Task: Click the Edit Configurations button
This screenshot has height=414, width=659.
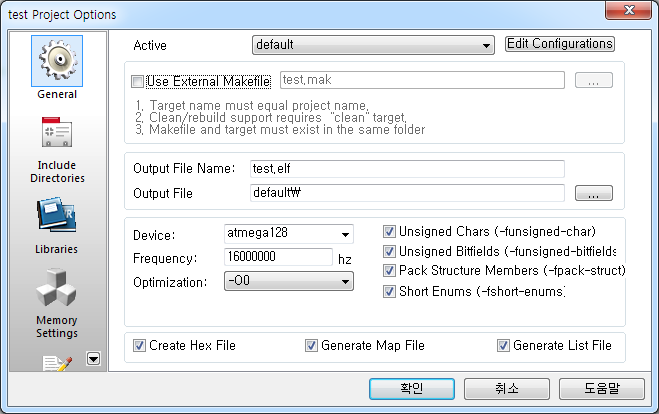Action: click(559, 44)
